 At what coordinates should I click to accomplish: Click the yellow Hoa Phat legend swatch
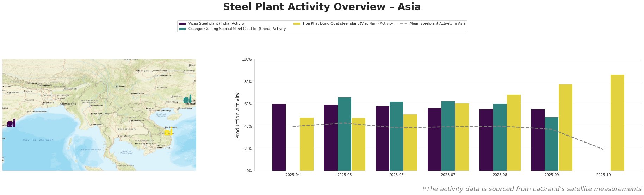point(297,24)
